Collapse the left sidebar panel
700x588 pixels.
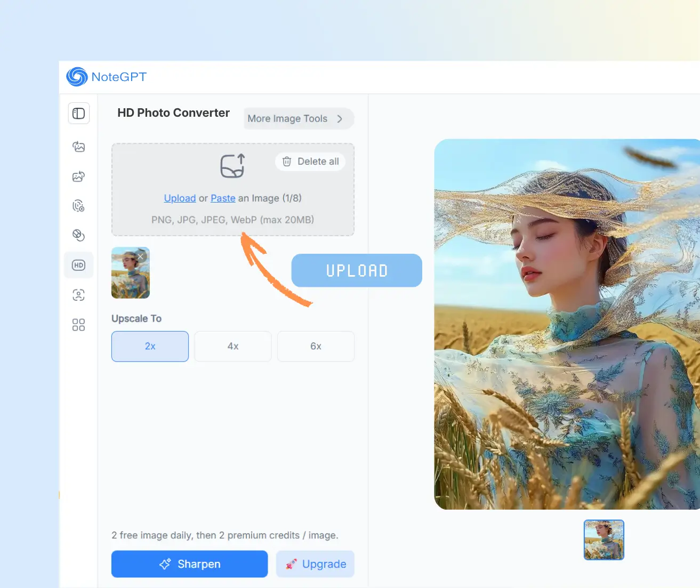pyautogui.click(x=78, y=113)
